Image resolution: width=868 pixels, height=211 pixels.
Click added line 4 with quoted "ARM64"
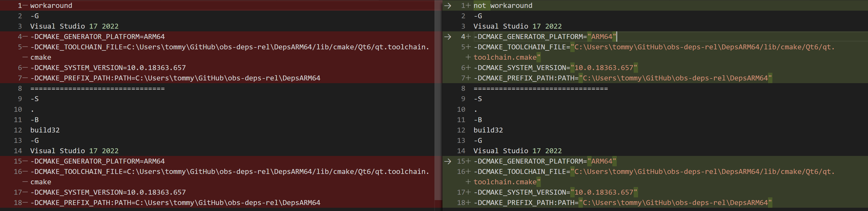pyautogui.click(x=545, y=37)
